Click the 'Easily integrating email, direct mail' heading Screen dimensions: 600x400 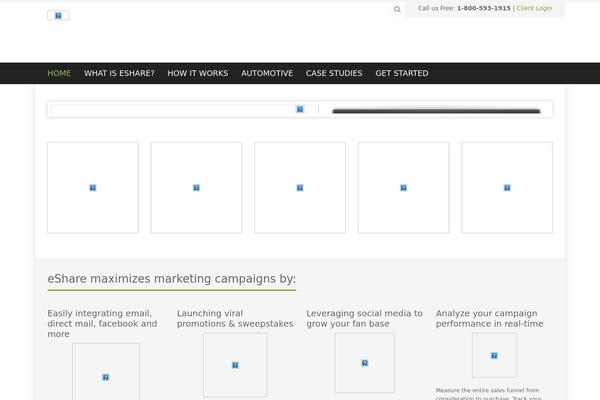point(102,323)
